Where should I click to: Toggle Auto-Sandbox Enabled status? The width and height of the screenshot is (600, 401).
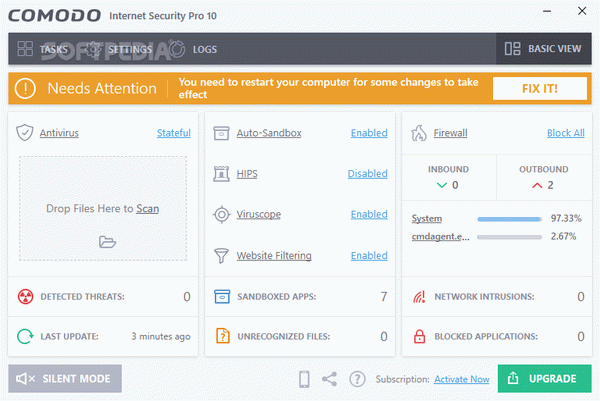(369, 133)
